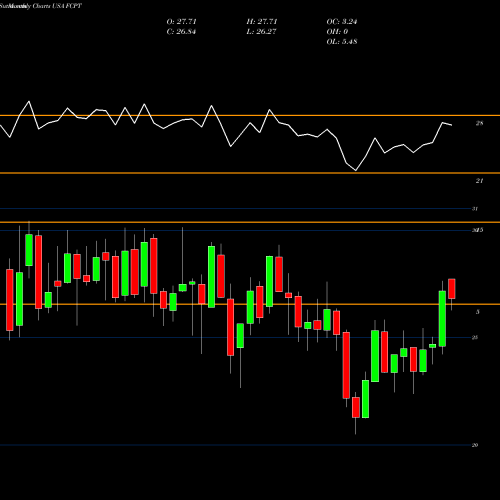500x500 pixels.
Task: Click the OH: 0 value
Action: pyautogui.click(x=337, y=32)
